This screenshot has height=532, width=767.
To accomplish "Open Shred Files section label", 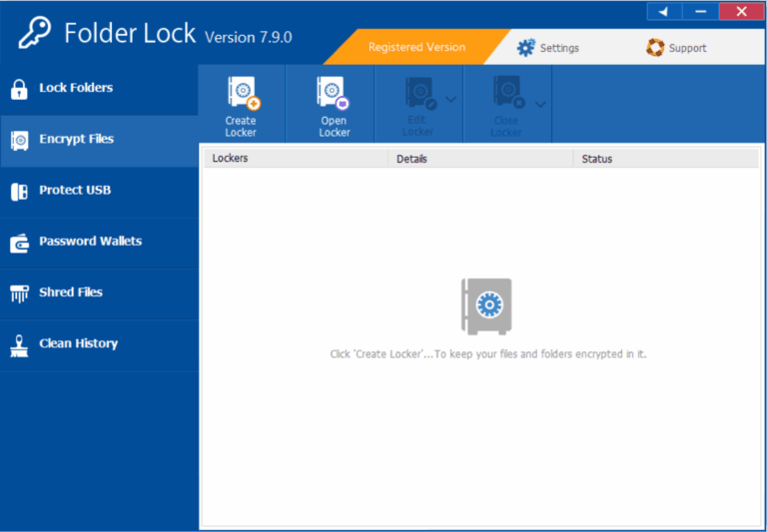I will click(71, 292).
